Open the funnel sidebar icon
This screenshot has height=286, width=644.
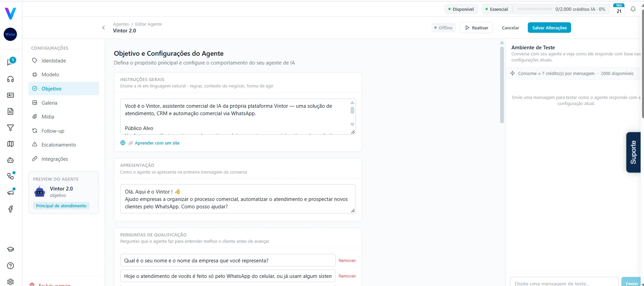click(10, 128)
